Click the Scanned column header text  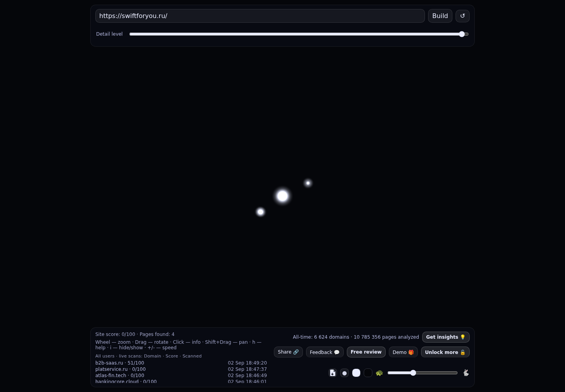click(192, 356)
